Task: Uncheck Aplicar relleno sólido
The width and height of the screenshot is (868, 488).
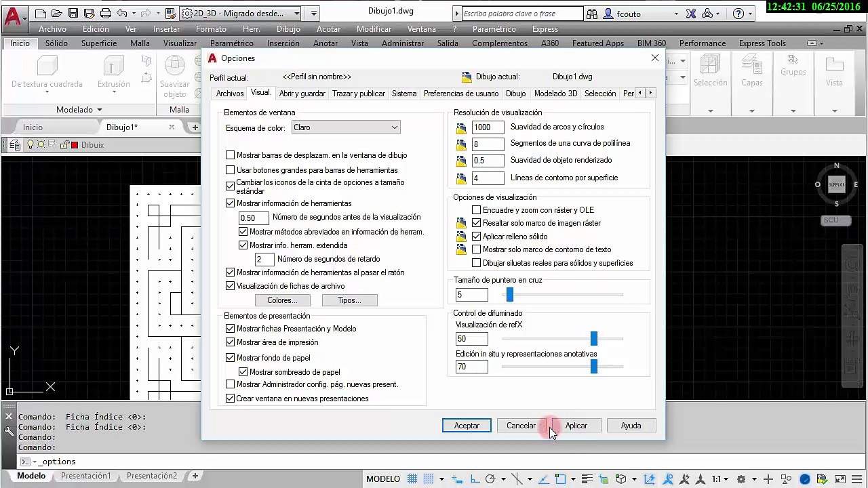Action: [x=477, y=237]
